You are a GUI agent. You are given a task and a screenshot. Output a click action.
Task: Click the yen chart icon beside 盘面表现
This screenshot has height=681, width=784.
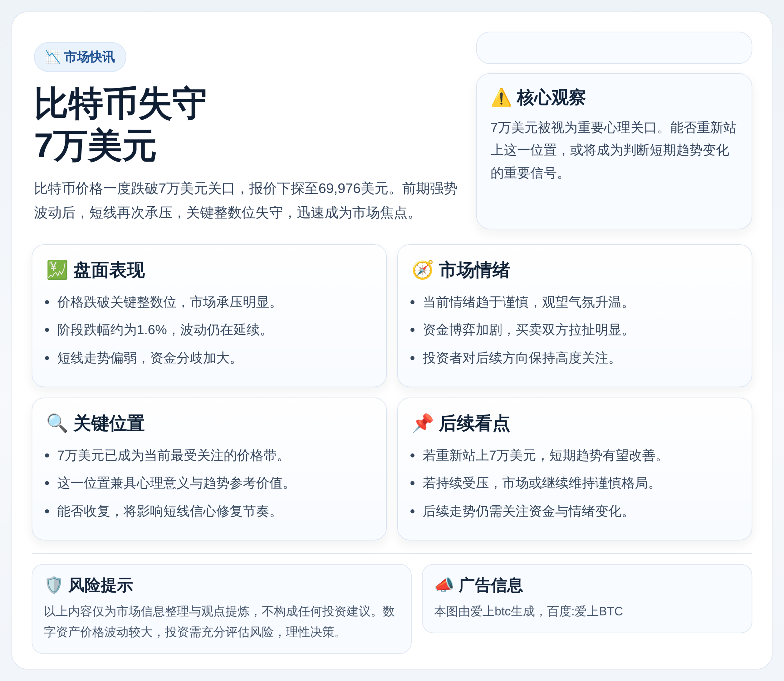coord(57,270)
